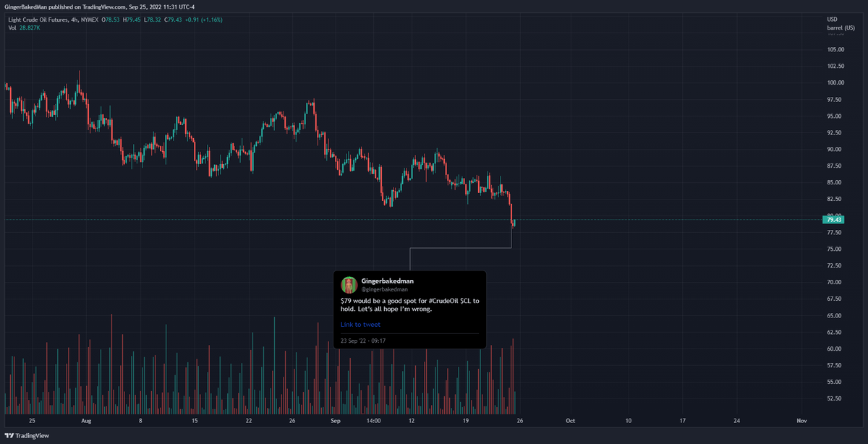Click the 52.50 price axis label

coord(834,398)
